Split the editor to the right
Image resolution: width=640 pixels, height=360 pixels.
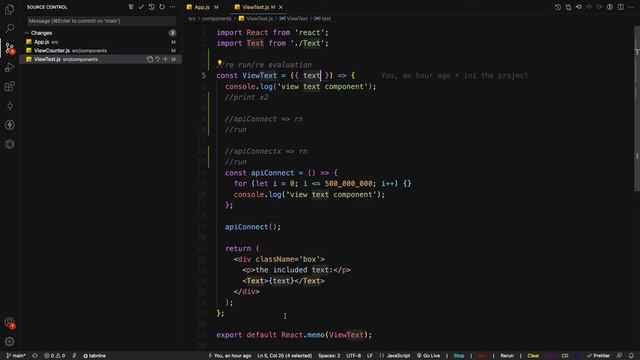[x=620, y=7]
